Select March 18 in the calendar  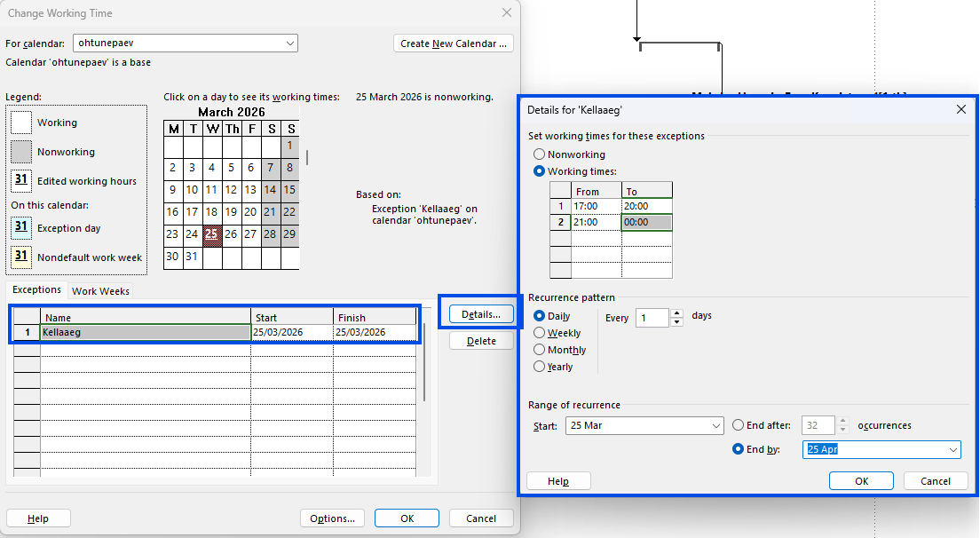pos(211,212)
